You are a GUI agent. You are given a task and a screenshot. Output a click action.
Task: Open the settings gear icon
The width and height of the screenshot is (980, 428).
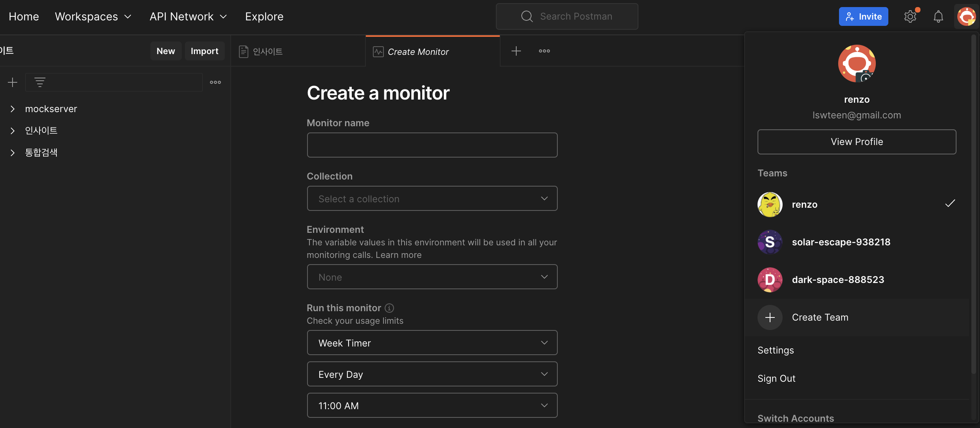pyautogui.click(x=910, y=16)
